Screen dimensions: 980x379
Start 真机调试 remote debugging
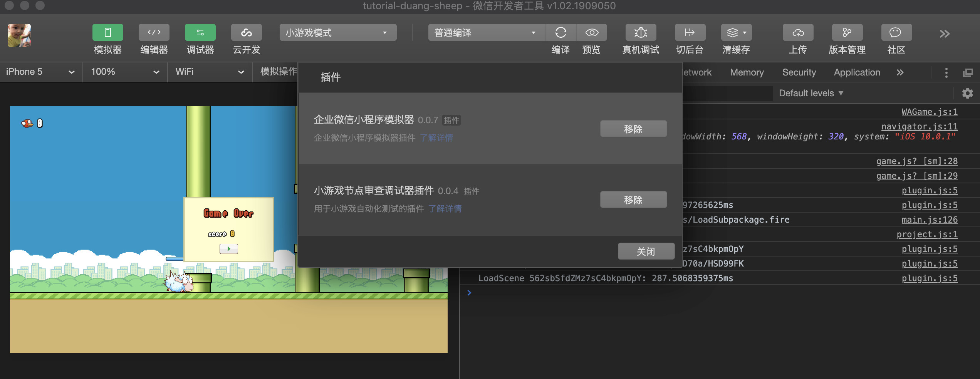[641, 33]
